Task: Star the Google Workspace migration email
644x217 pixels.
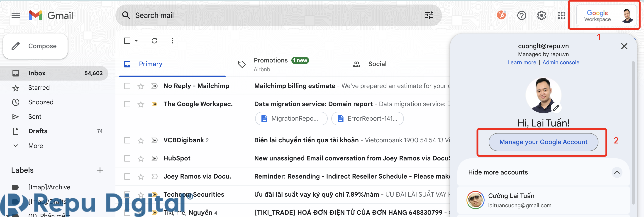Action: click(x=141, y=104)
